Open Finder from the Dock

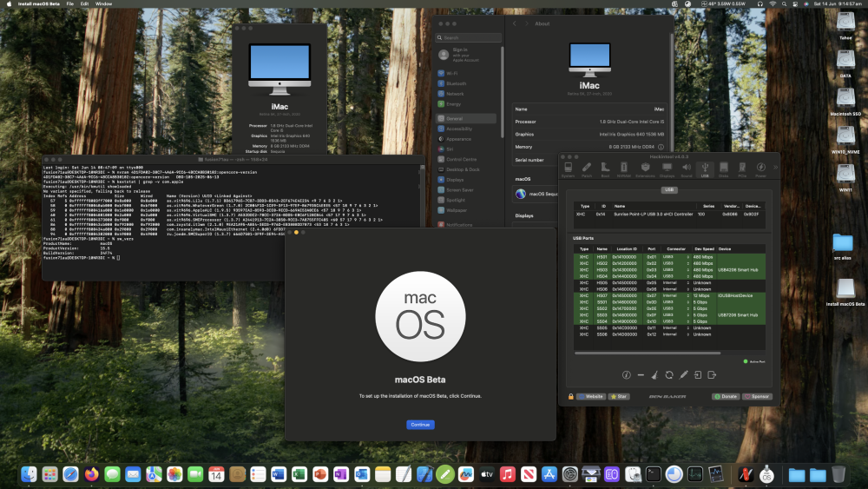point(29,474)
